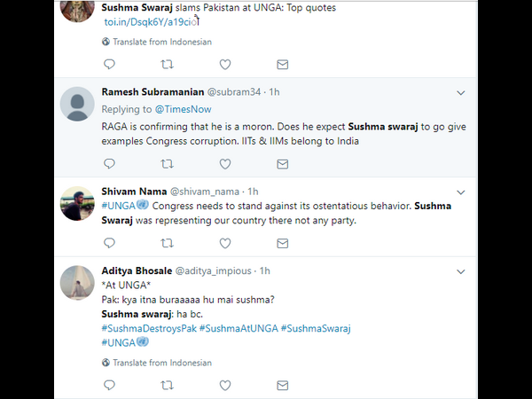The width and height of the screenshot is (532, 399).
Task: Retweet Ramesh Subramanian's tweet
Action: pyautogui.click(x=167, y=163)
